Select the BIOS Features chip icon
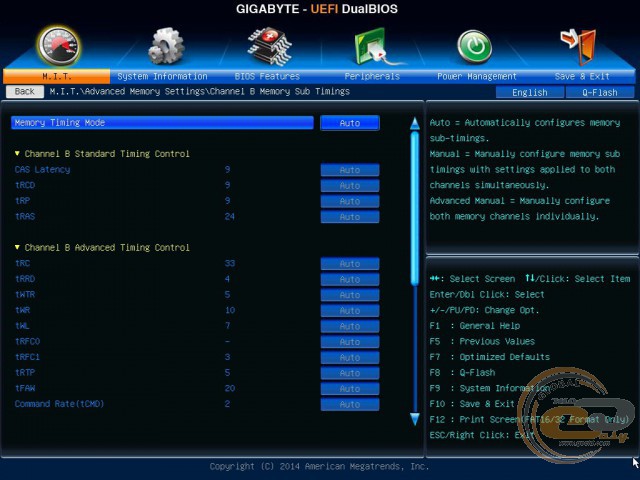 point(269,46)
